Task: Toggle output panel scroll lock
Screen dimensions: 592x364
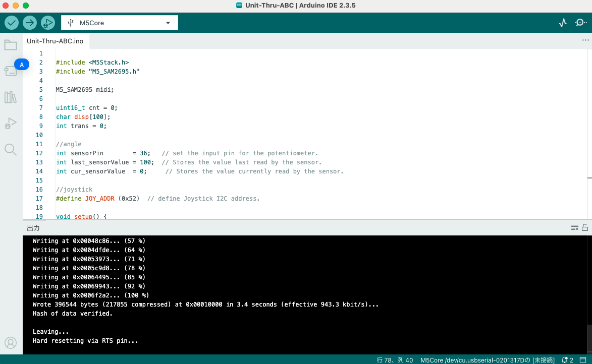Action: [585, 227]
